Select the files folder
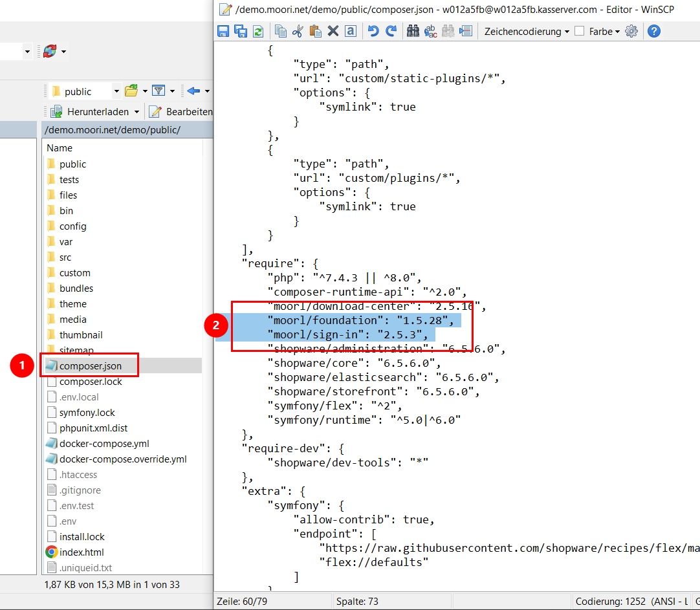Image resolution: width=700 pixels, height=610 pixels. click(68, 195)
